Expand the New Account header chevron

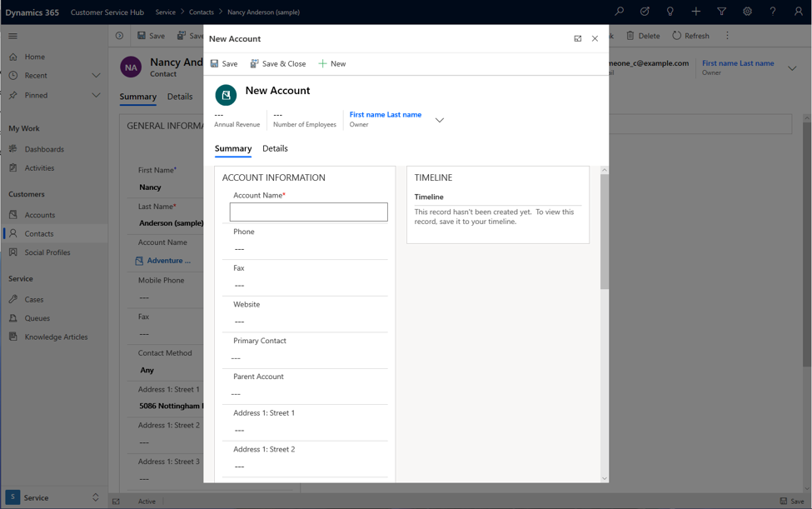(440, 120)
